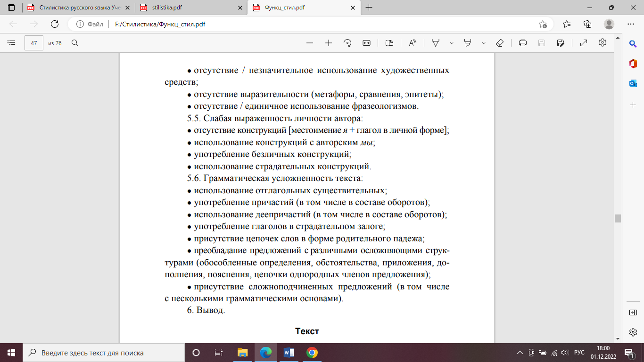Open Cortana circle on taskbar

(x=196, y=353)
